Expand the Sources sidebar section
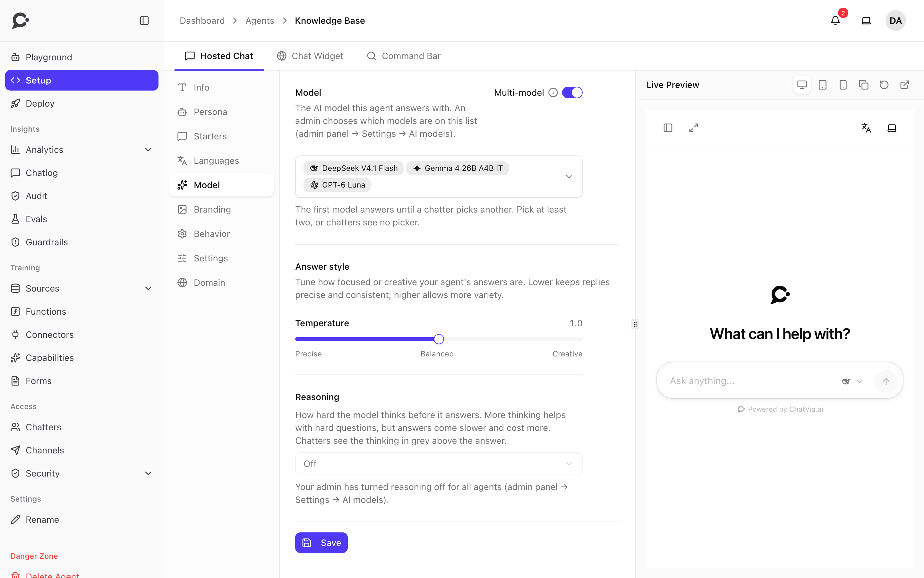Viewport: 924px width, 578px height. click(148, 288)
